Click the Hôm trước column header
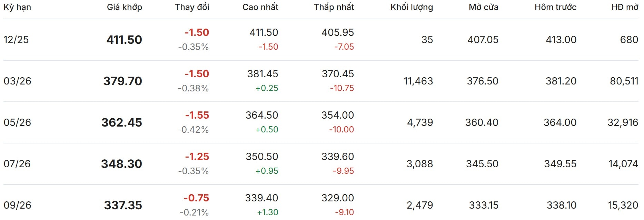This screenshot has width=644, height=220. coord(555,7)
